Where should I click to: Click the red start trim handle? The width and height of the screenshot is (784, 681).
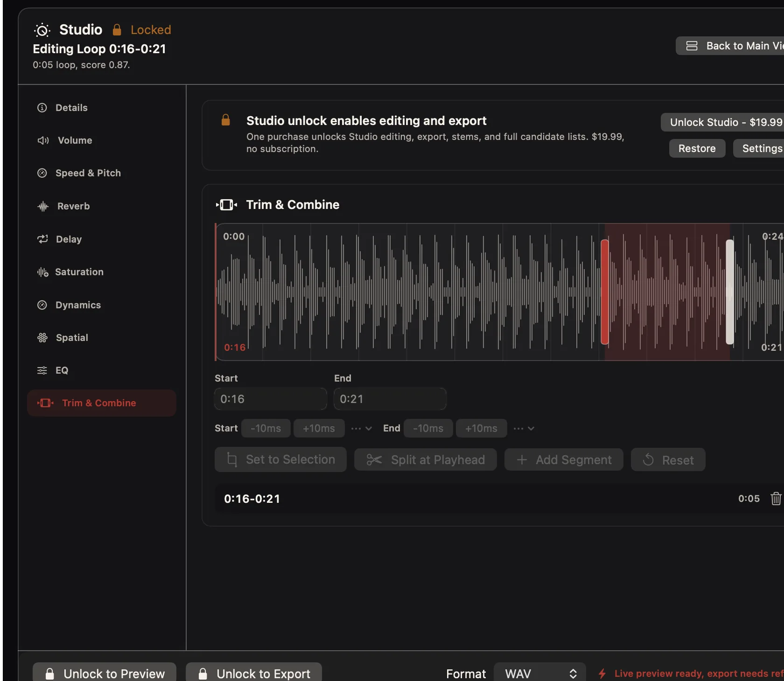[x=605, y=292]
